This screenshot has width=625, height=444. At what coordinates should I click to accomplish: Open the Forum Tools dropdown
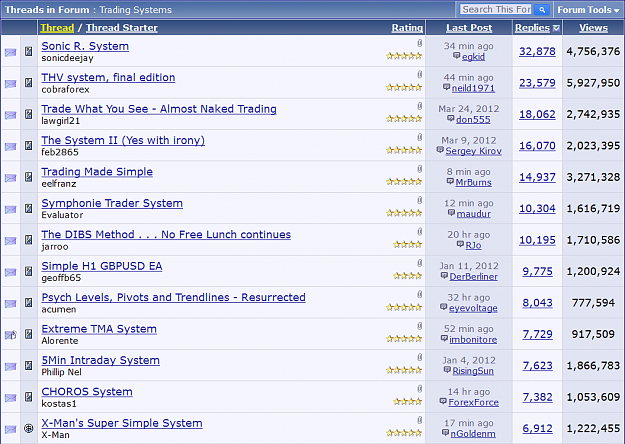pyautogui.click(x=588, y=10)
